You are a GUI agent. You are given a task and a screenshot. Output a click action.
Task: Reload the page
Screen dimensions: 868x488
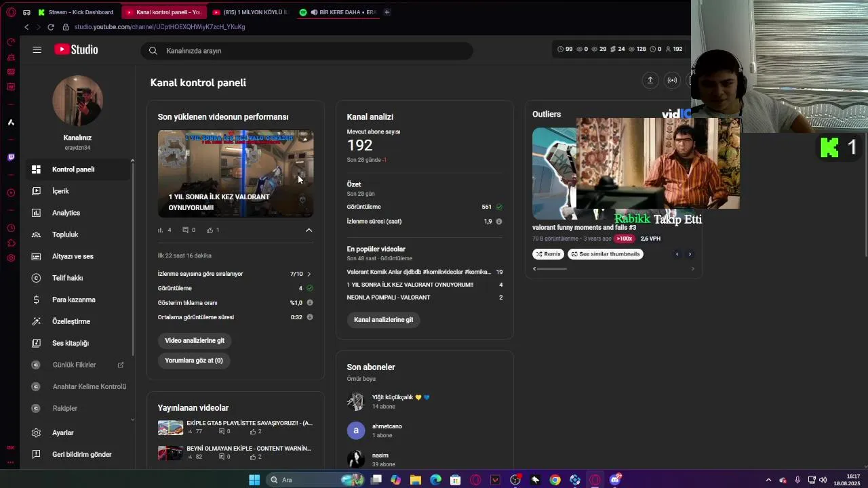pos(51,27)
